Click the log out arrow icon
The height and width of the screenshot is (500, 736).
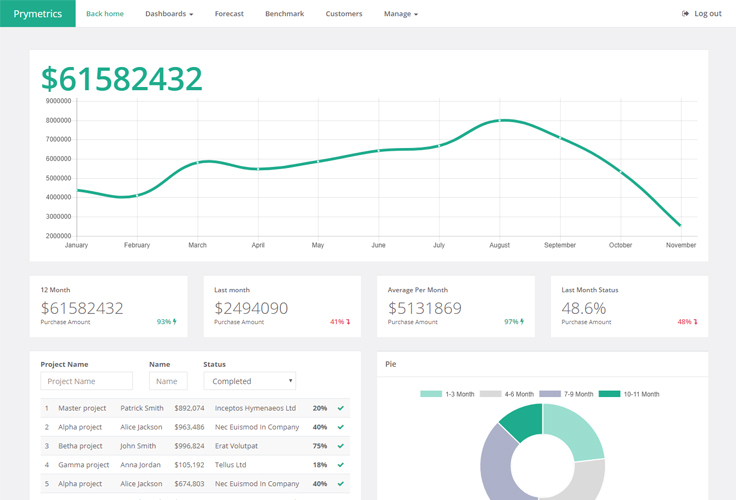pyautogui.click(x=685, y=14)
